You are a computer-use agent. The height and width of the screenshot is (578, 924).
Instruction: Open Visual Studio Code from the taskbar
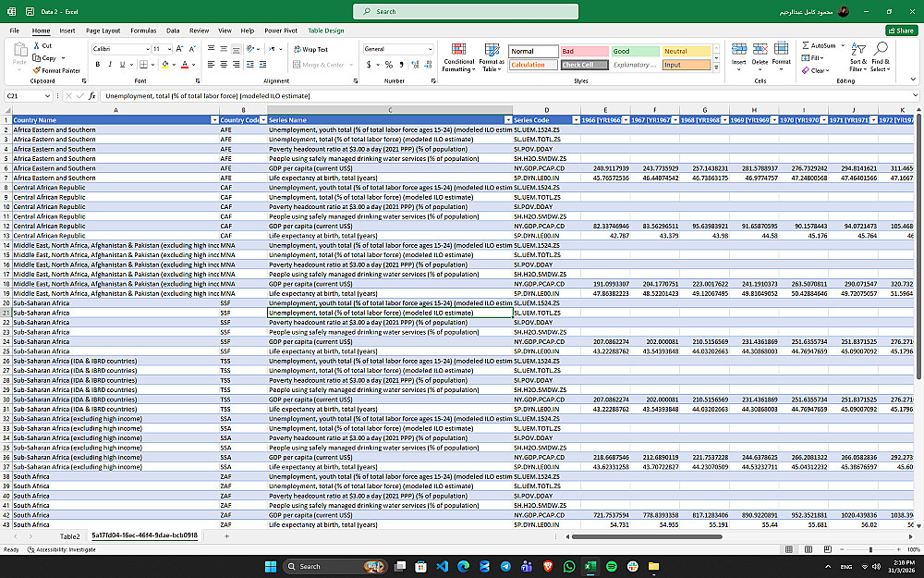pos(444,566)
